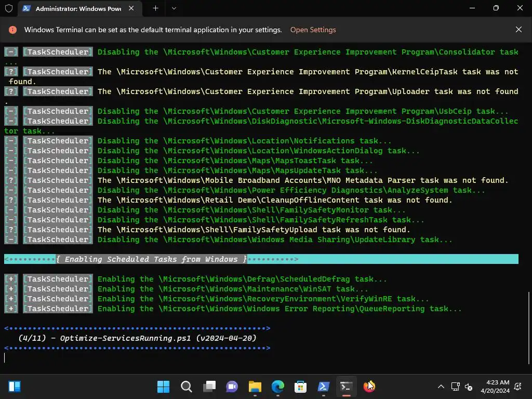Launch Microsoft Edge from taskbar
This screenshot has height=399, width=532.
(277, 387)
